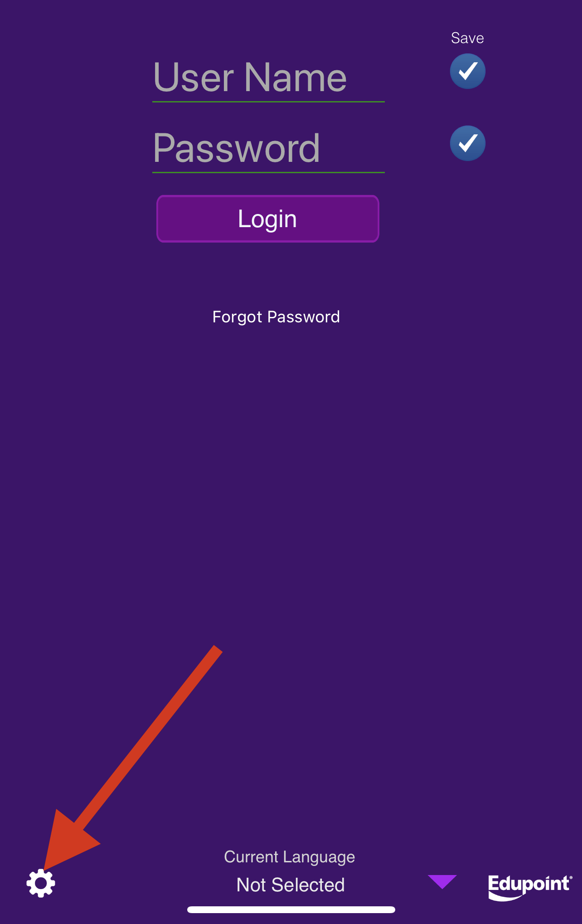The height and width of the screenshot is (924, 582).
Task: Click the green underline below Password
Action: tap(268, 172)
